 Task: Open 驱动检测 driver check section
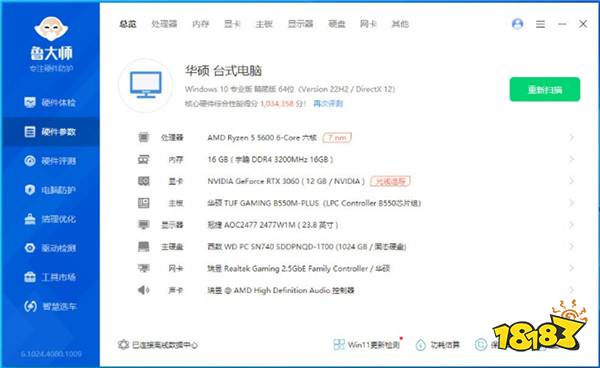coord(50,248)
